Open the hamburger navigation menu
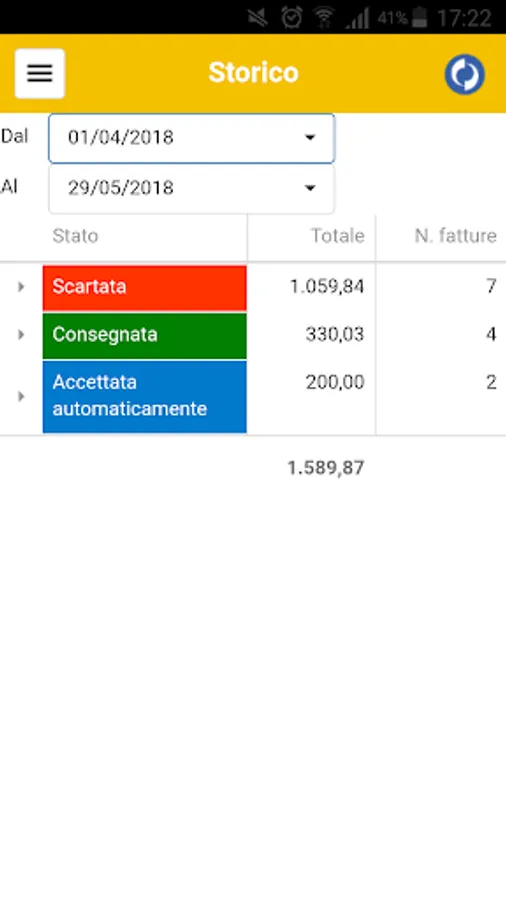This screenshot has height=900, width=506. coord(40,73)
